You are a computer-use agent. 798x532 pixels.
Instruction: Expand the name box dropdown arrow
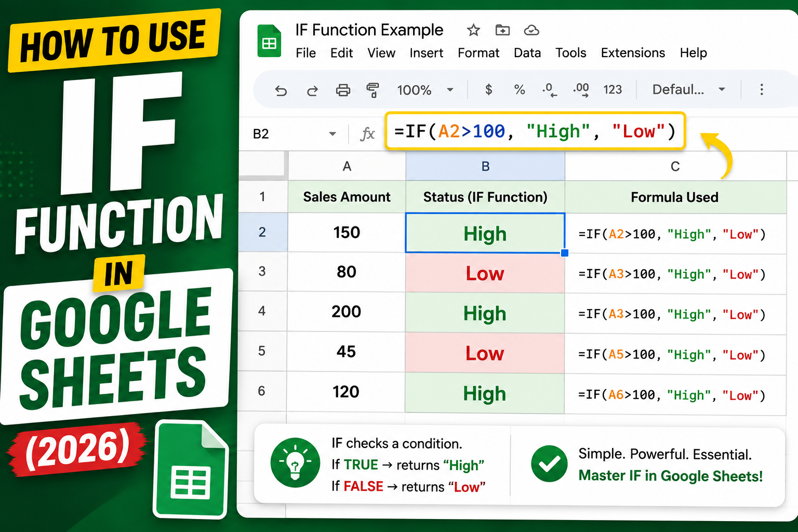[332, 134]
